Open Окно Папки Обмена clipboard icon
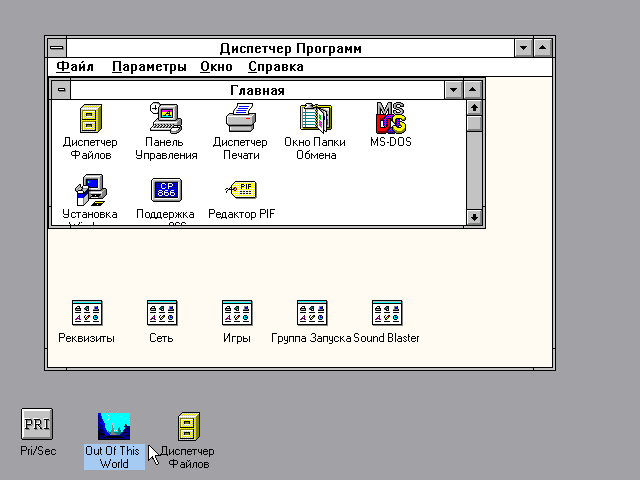640x480 pixels. [x=316, y=118]
